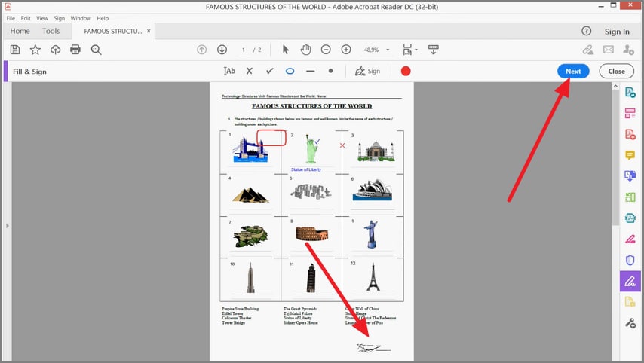This screenshot has height=363, width=644.
Task: Open Organize Pages pink icon in sidebar
Action: point(630,113)
